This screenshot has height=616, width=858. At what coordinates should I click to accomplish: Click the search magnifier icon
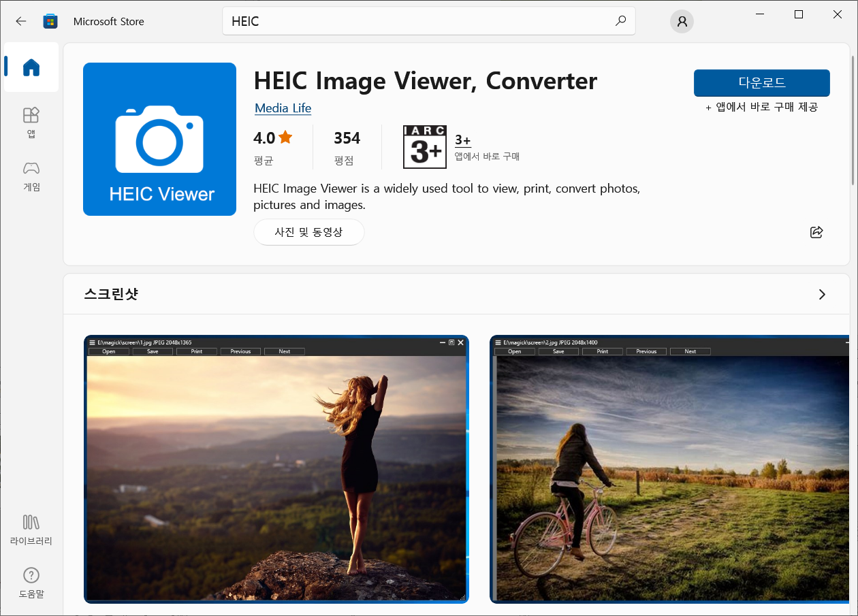(620, 21)
